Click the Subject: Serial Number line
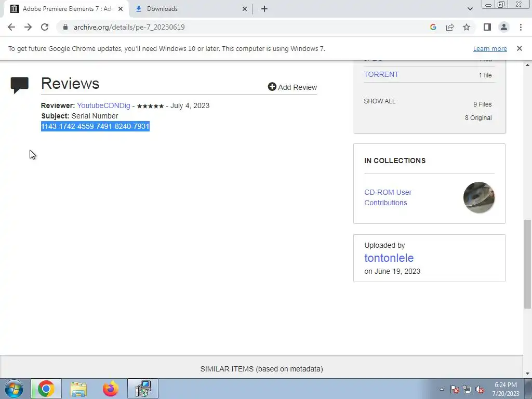The height and width of the screenshot is (399, 532). pos(79,116)
